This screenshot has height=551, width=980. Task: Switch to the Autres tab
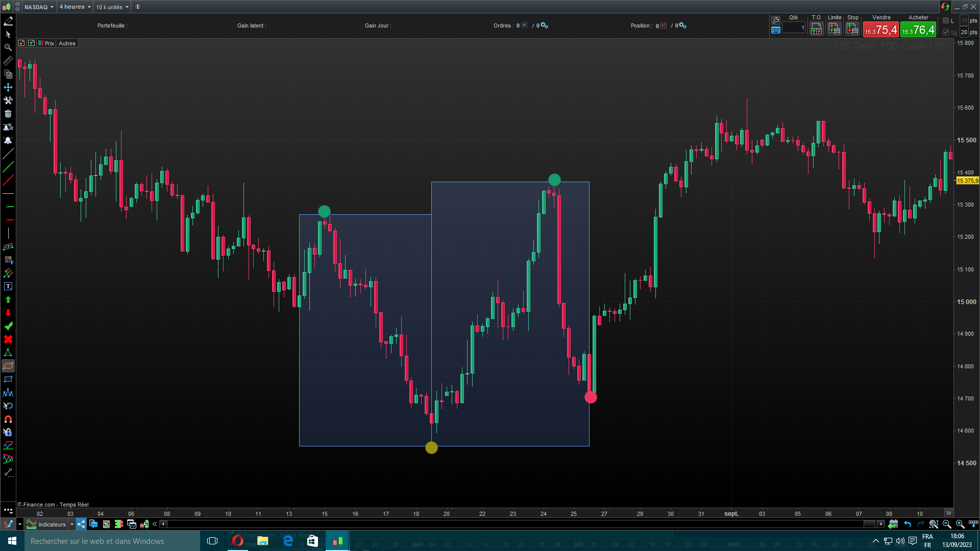pos(67,43)
